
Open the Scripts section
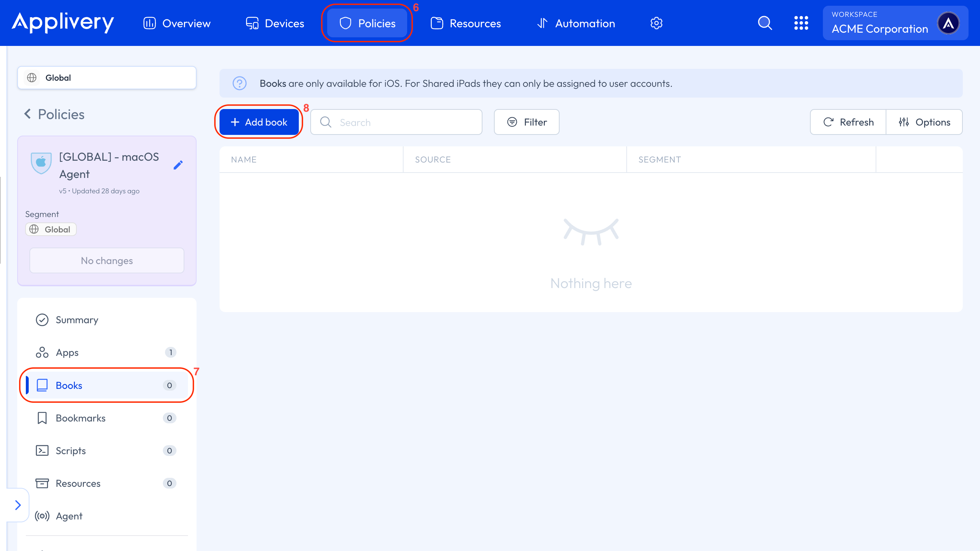tap(70, 451)
